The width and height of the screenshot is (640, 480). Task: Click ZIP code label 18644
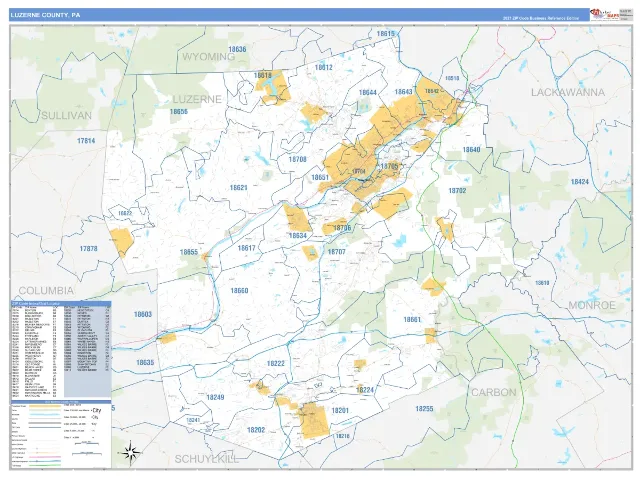pos(367,93)
